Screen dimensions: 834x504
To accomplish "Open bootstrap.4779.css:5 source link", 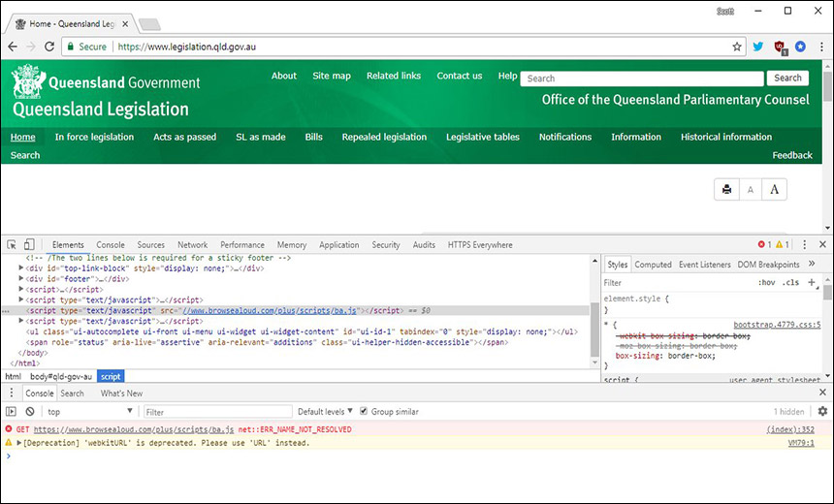I will pos(777,325).
